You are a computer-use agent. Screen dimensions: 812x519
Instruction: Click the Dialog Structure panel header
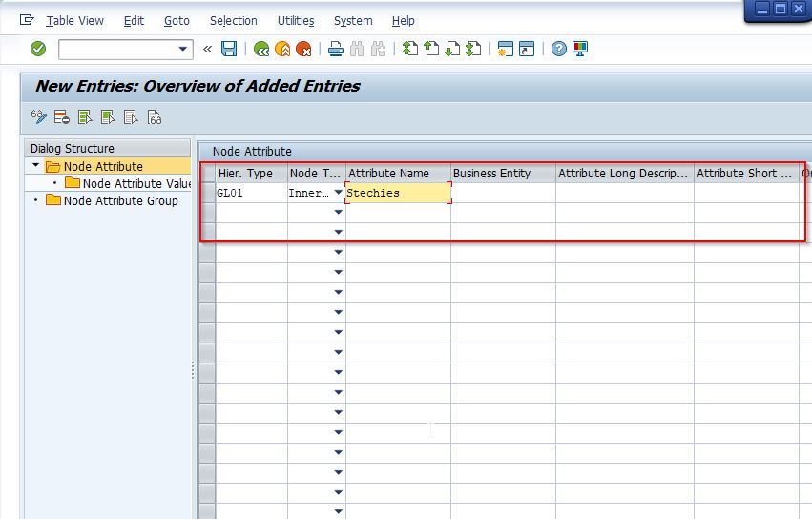[x=108, y=148]
